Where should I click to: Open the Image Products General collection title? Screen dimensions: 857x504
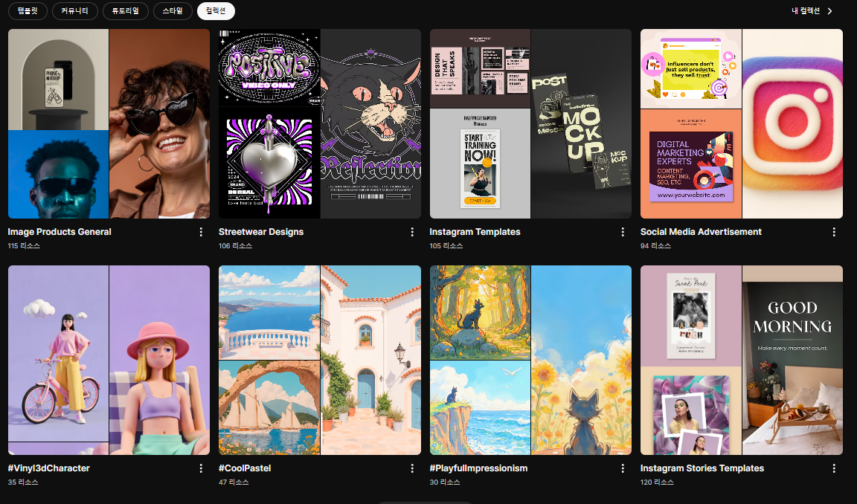(60, 232)
